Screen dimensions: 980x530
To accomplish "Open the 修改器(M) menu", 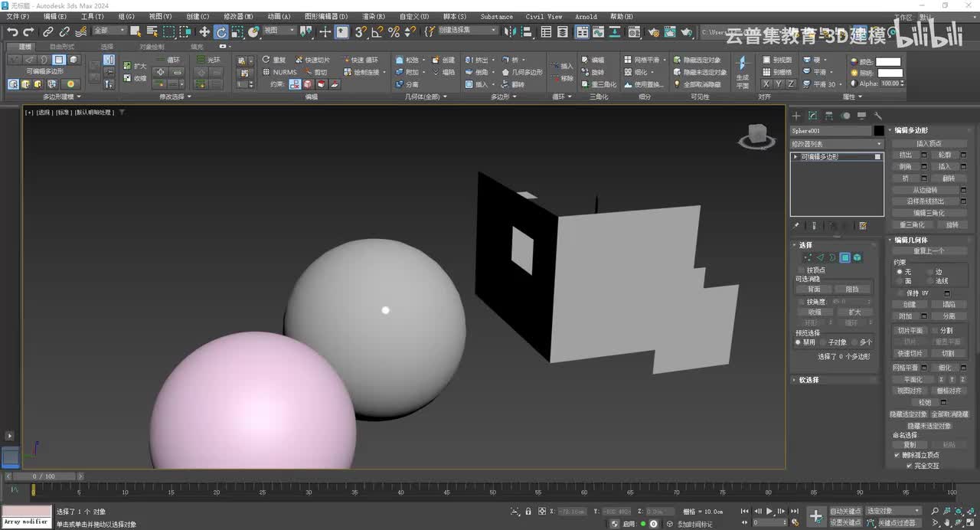I will (238, 16).
